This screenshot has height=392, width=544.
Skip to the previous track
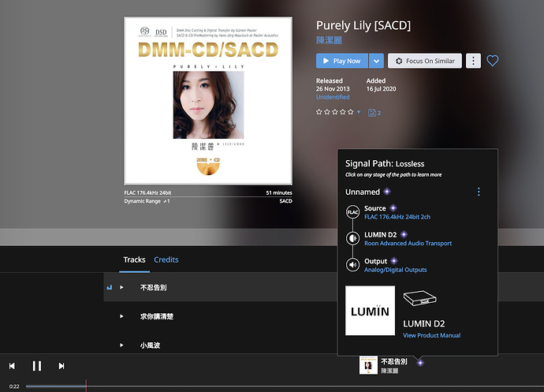pos(12,366)
